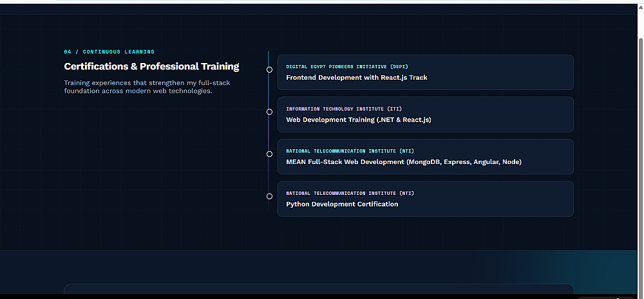Select the MEAN Full-Stack Web Development title
The image size is (644, 299).
[x=404, y=162]
